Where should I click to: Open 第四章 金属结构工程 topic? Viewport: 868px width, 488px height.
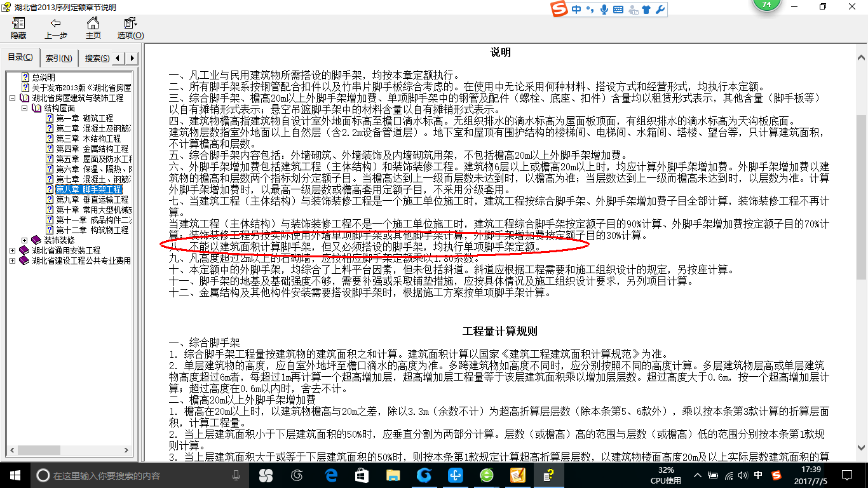pyautogui.click(x=92, y=149)
